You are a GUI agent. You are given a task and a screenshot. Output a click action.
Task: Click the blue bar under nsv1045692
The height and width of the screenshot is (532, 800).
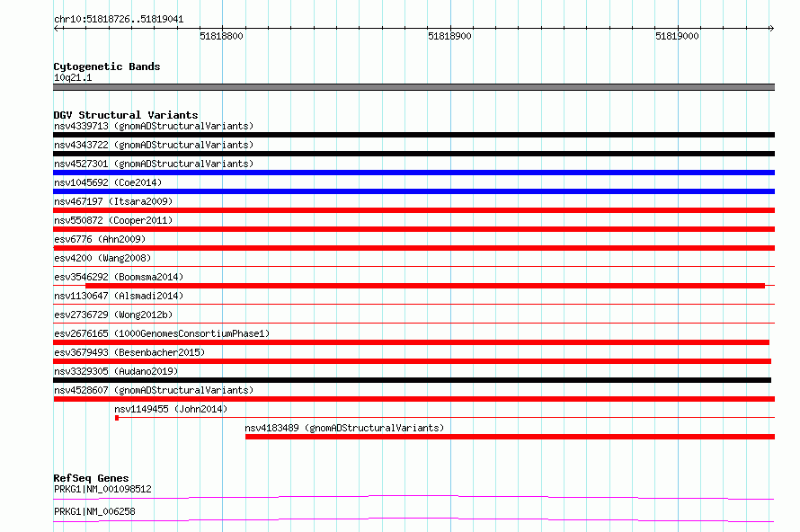coord(413,191)
